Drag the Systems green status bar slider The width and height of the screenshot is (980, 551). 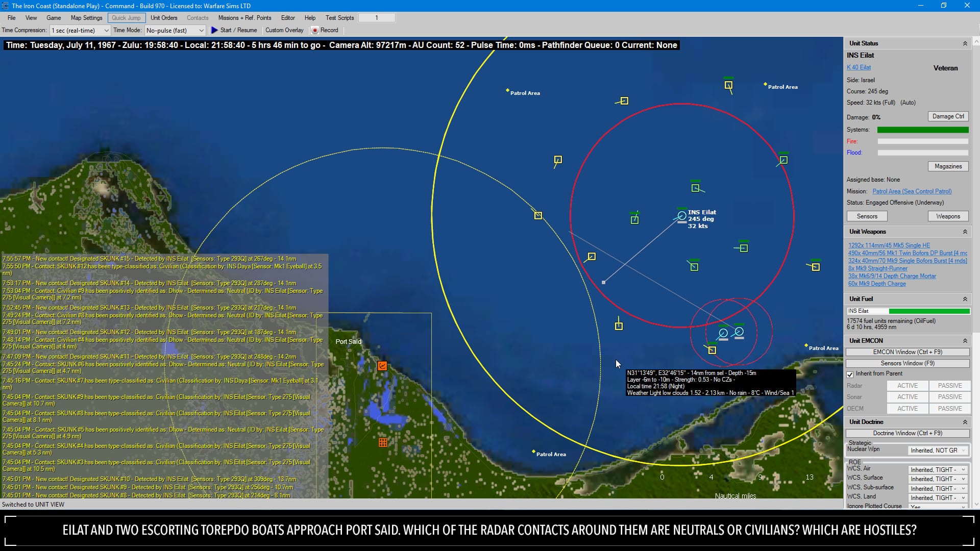pyautogui.click(x=923, y=129)
